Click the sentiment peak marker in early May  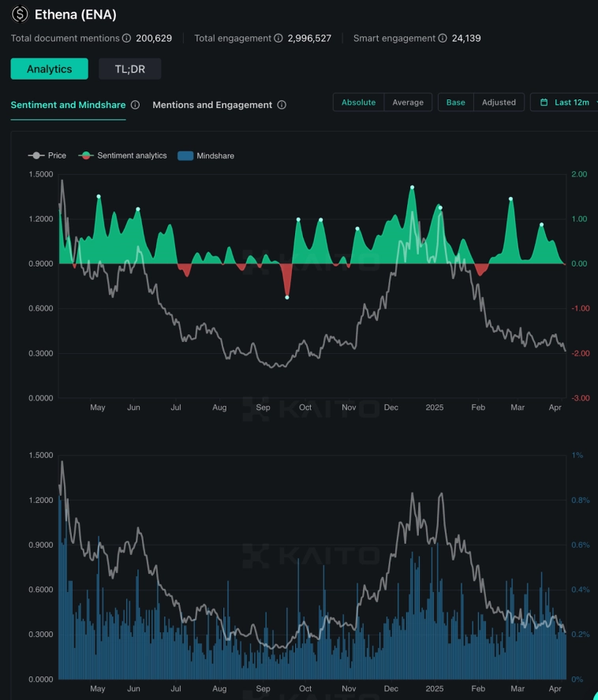click(x=99, y=196)
